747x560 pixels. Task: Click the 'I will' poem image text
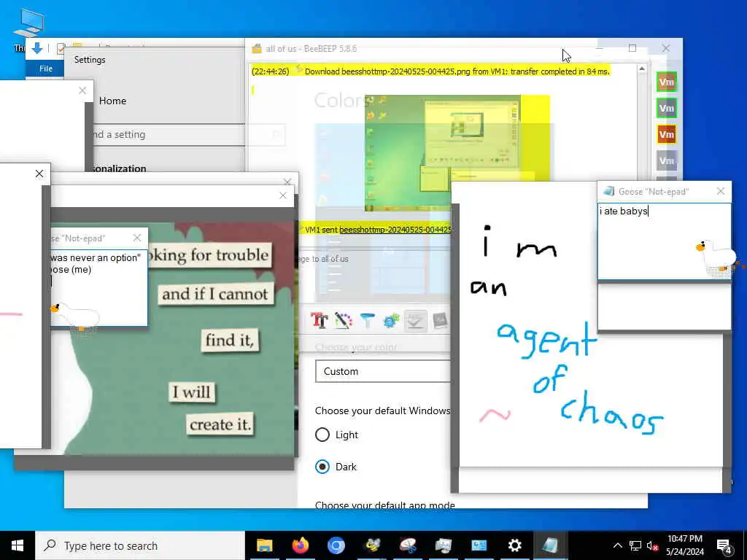click(192, 392)
